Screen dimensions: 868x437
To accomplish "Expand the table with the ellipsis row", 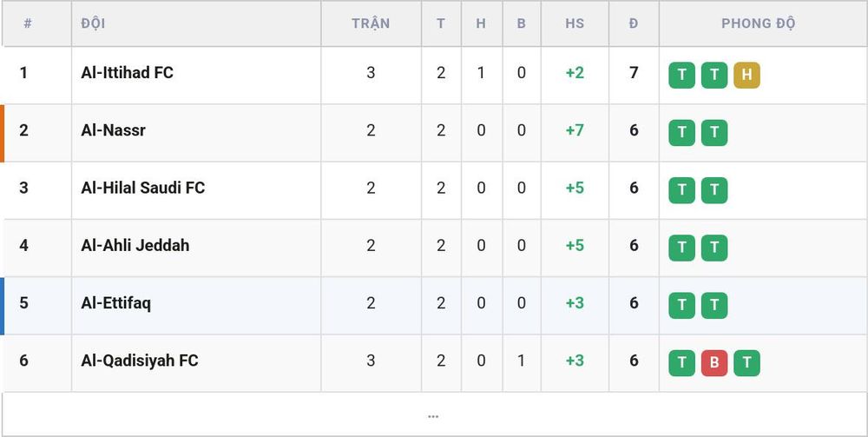I will point(433,415).
